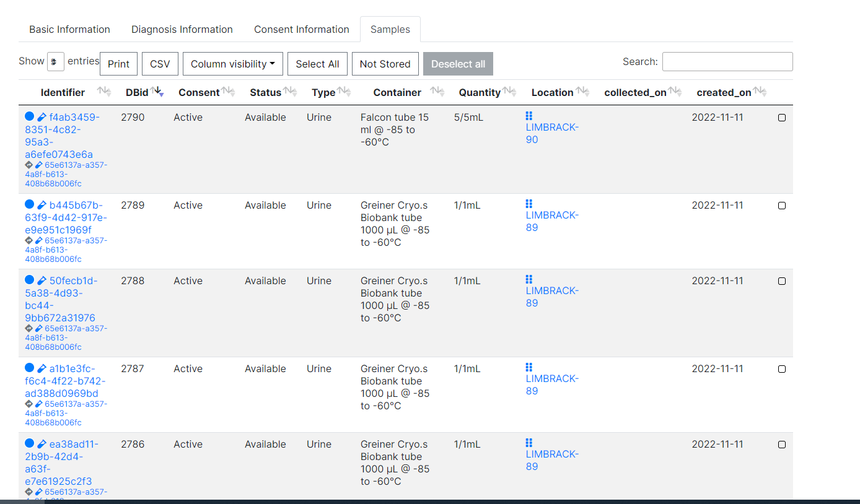Follow the LIMBRACK-90 location link

pos(551,133)
